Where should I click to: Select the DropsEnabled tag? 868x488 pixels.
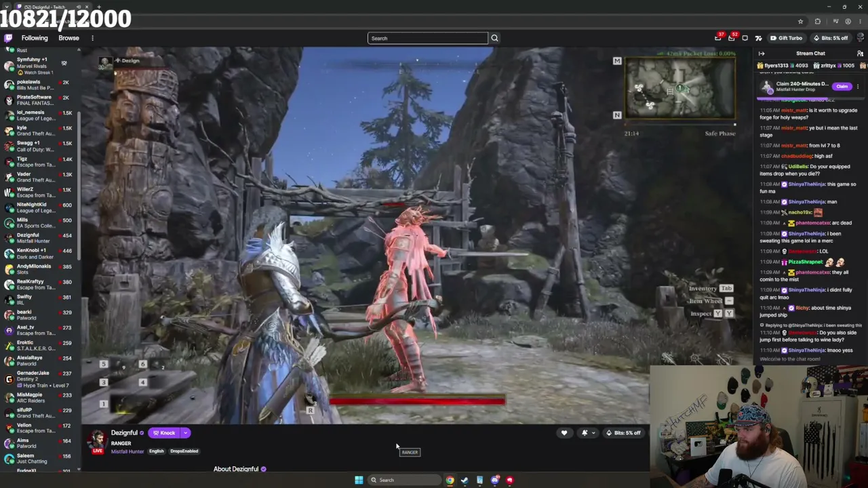pyautogui.click(x=184, y=451)
